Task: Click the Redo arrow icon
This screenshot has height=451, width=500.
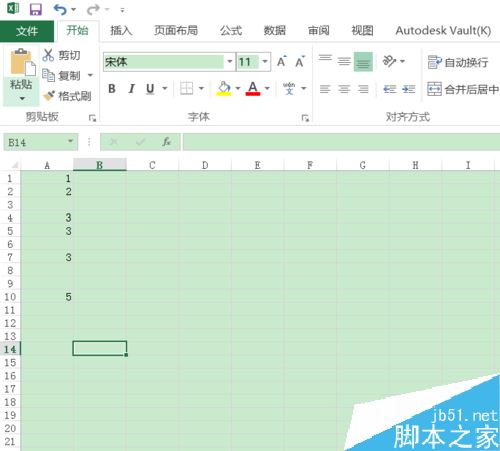Action: click(x=93, y=10)
